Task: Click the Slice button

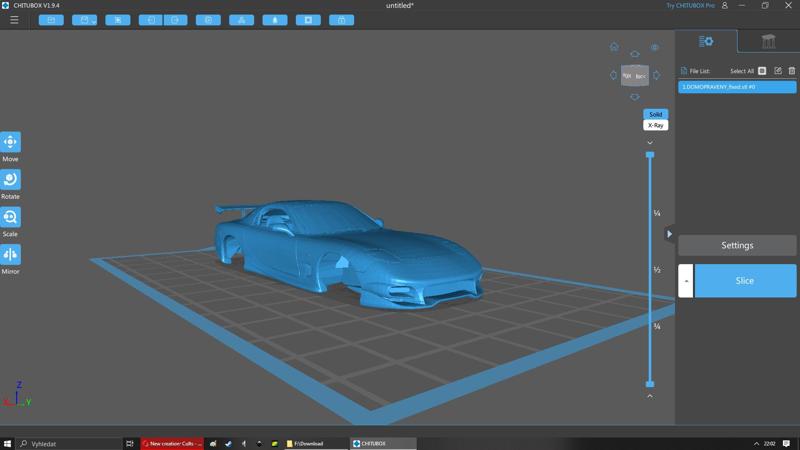Action: [745, 281]
